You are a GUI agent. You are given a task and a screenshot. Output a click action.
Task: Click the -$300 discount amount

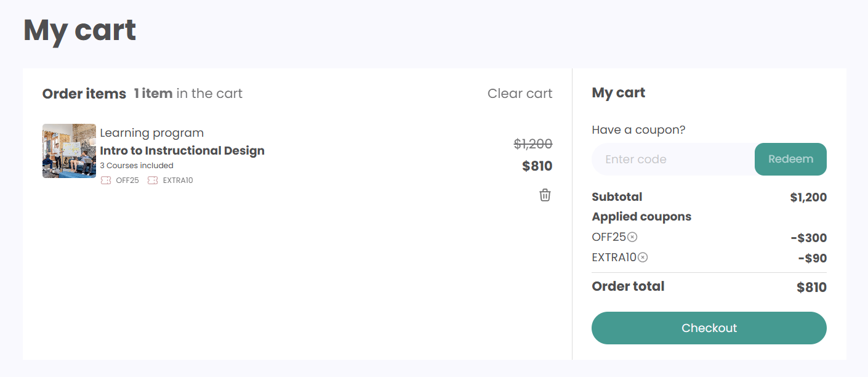pyautogui.click(x=808, y=238)
